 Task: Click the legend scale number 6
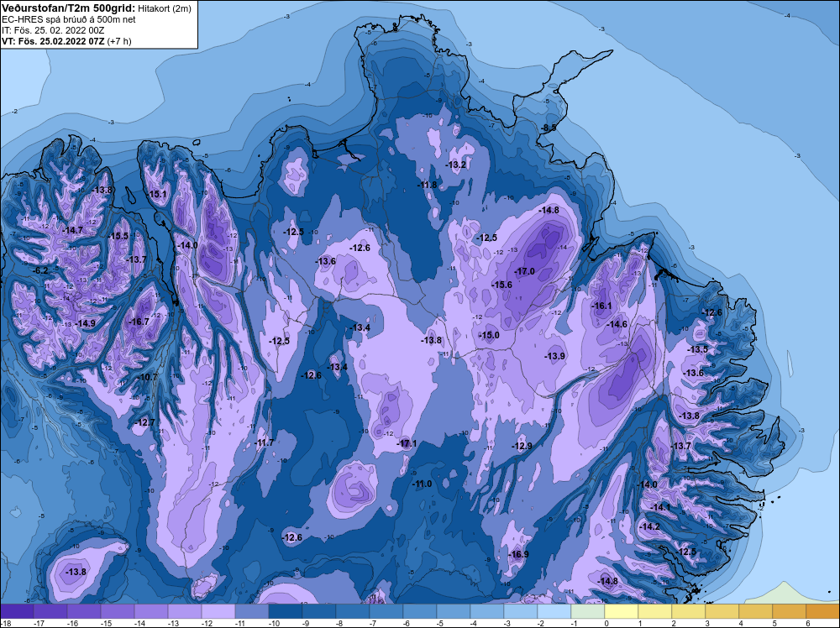(808, 623)
